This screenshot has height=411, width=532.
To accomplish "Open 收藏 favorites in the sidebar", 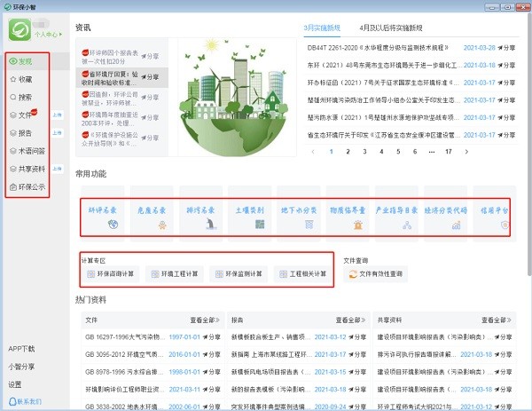I will [x=21, y=80].
